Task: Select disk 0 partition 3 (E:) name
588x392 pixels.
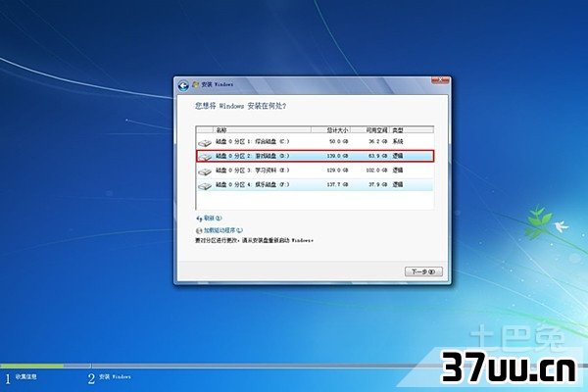Action: (x=253, y=171)
